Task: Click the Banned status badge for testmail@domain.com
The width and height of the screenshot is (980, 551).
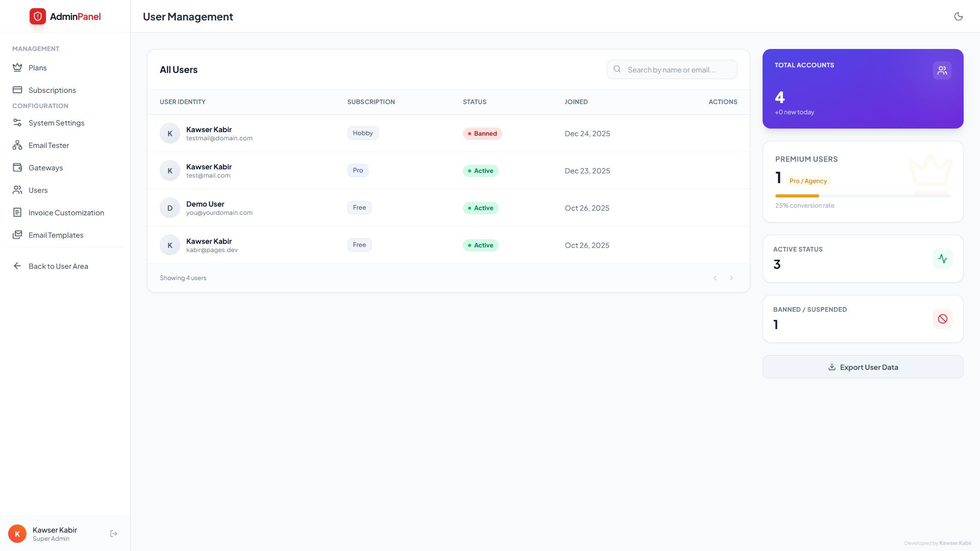Action: [x=482, y=134]
